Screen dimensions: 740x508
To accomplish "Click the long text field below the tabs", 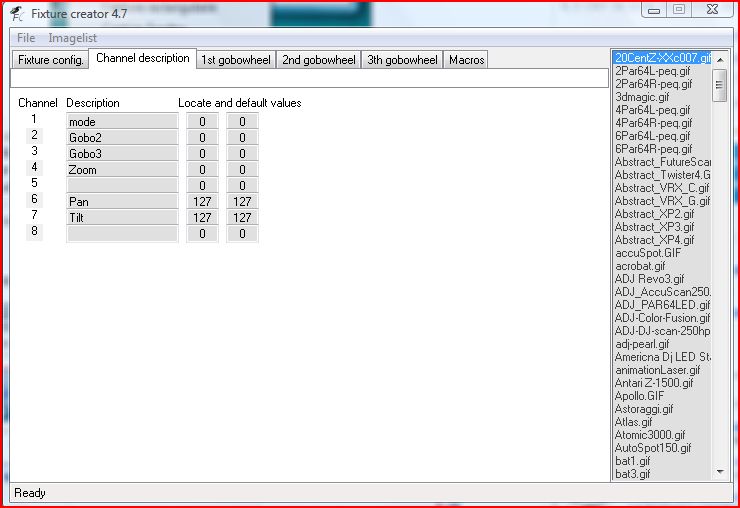I will [308, 78].
